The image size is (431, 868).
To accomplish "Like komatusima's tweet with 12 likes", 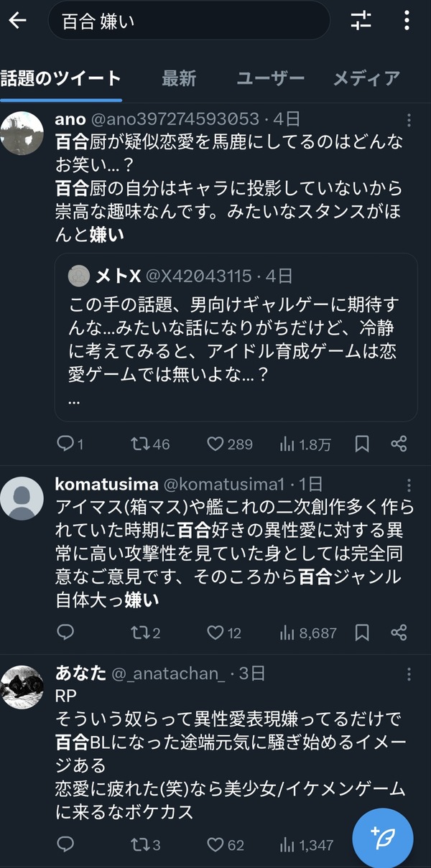I will [224, 633].
